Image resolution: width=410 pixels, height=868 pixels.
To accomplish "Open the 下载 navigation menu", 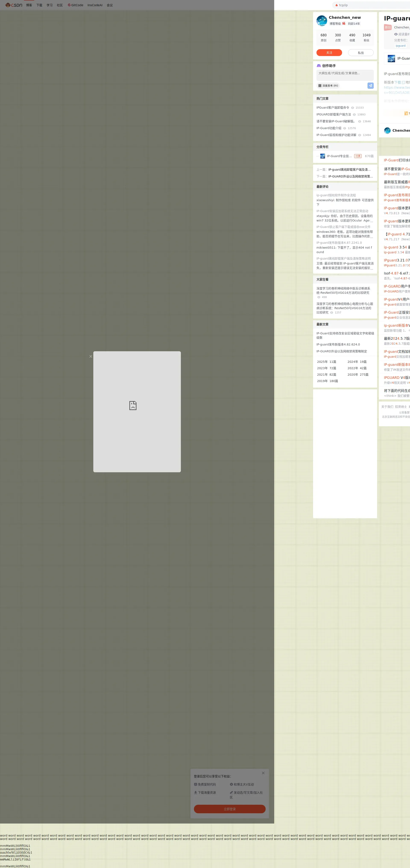I will pyautogui.click(x=39, y=5).
